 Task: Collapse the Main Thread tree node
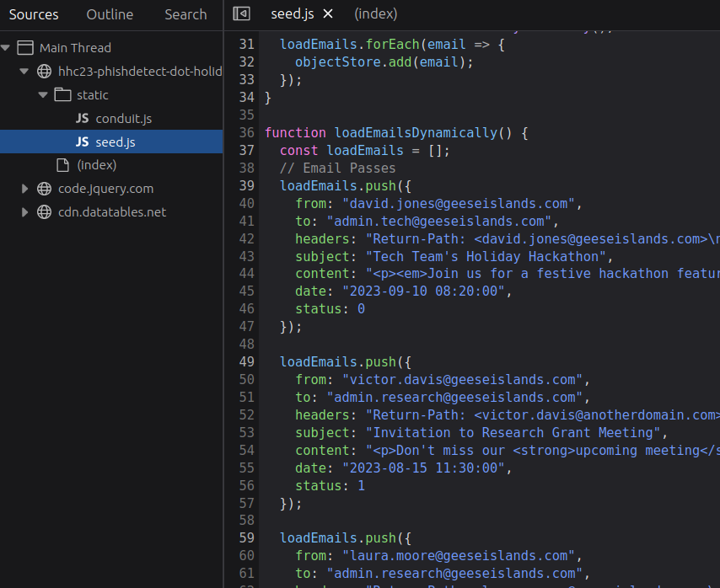pos(7,48)
